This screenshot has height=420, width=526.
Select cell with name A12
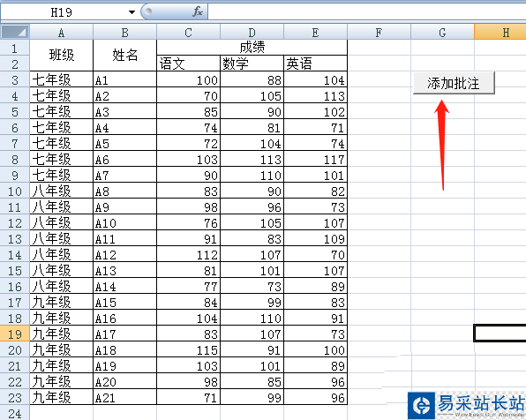click(x=124, y=255)
